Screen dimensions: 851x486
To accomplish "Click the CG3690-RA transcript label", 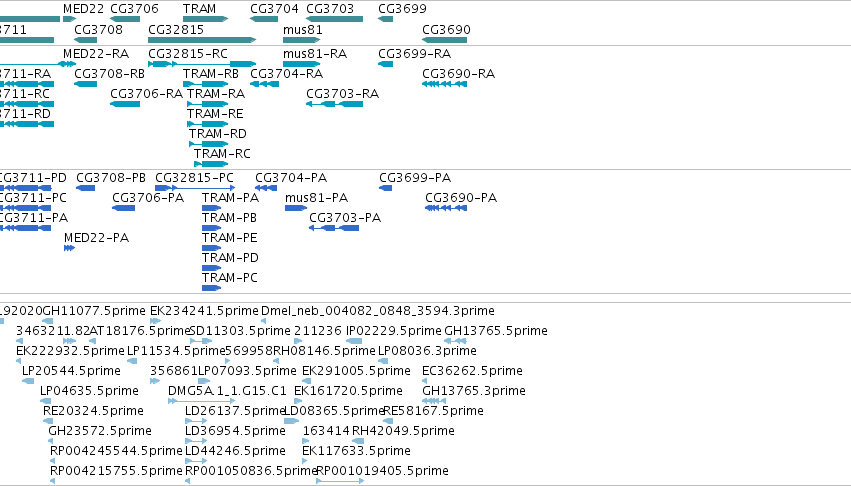I will tap(459, 73).
